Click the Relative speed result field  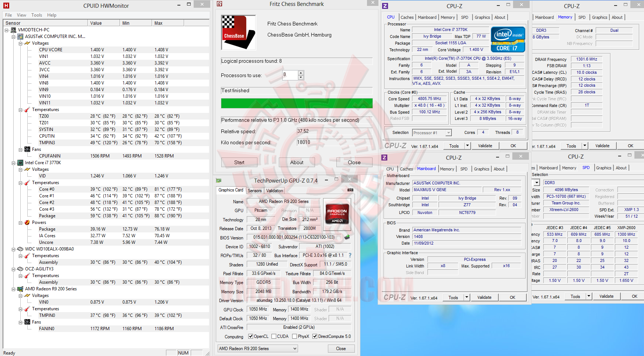(x=335, y=131)
